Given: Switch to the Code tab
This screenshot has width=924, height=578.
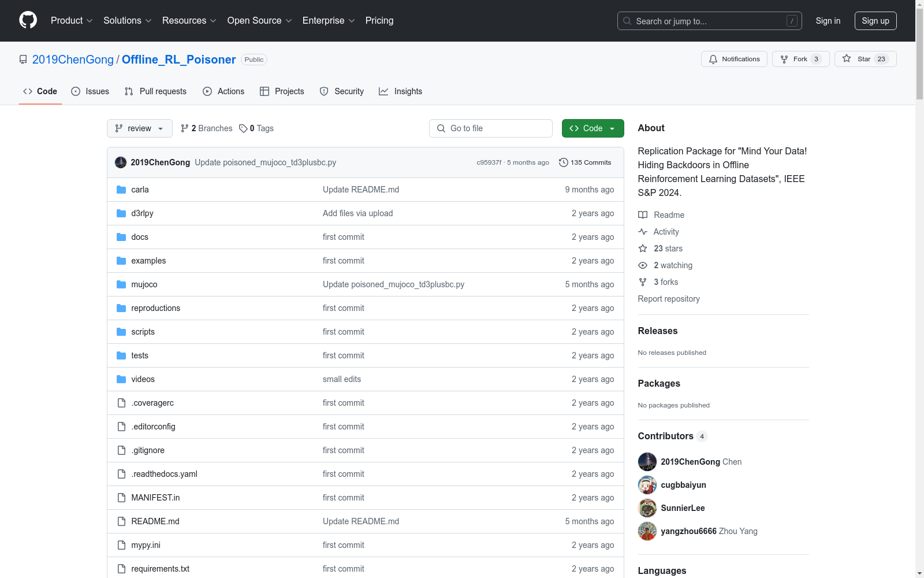Looking at the screenshot, I should (x=40, y=91).
